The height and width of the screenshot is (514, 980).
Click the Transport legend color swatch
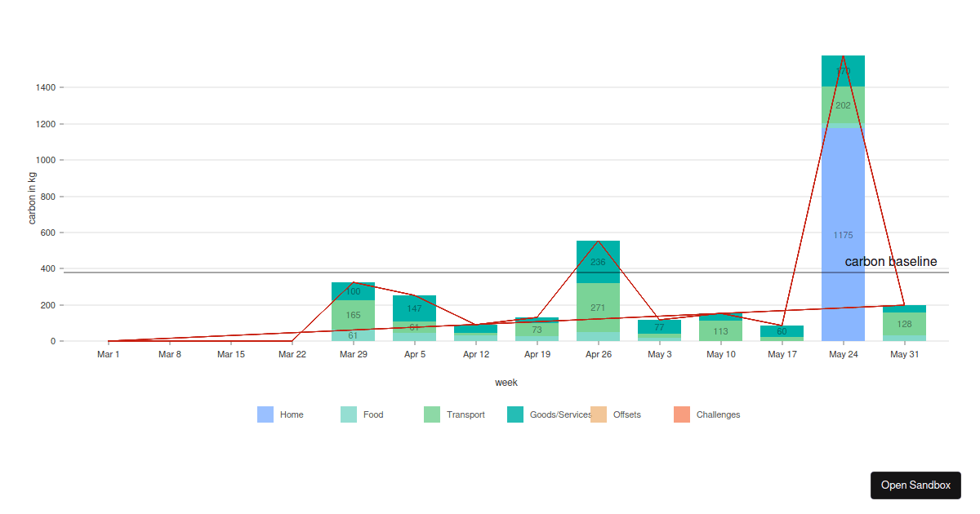[x=432, y=414]
